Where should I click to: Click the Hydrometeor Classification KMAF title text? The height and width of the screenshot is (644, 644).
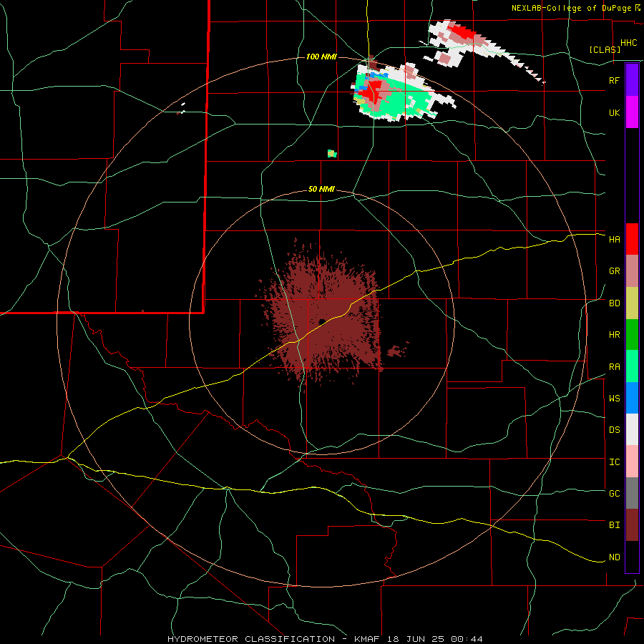325,639
